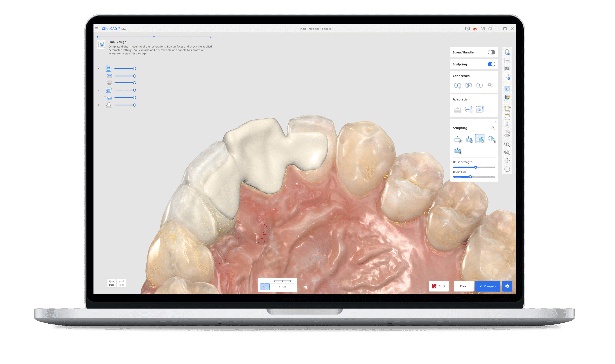Click the Prev. button
The image size is (615, 364).
(463, 286)
